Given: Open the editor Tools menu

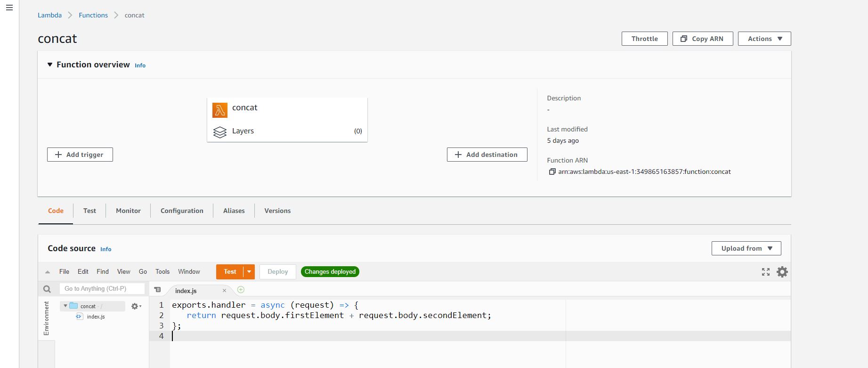Looking at the screenshot, I should point(162,272).
